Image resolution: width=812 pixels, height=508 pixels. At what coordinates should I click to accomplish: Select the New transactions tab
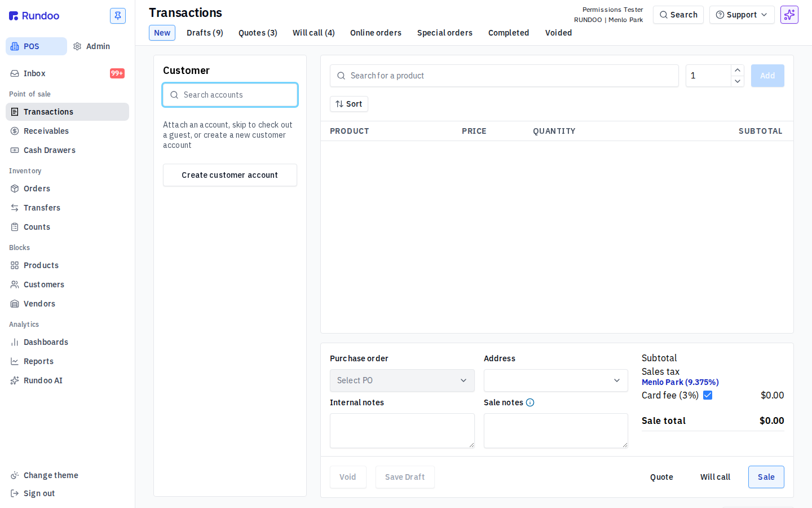[162, 33]
